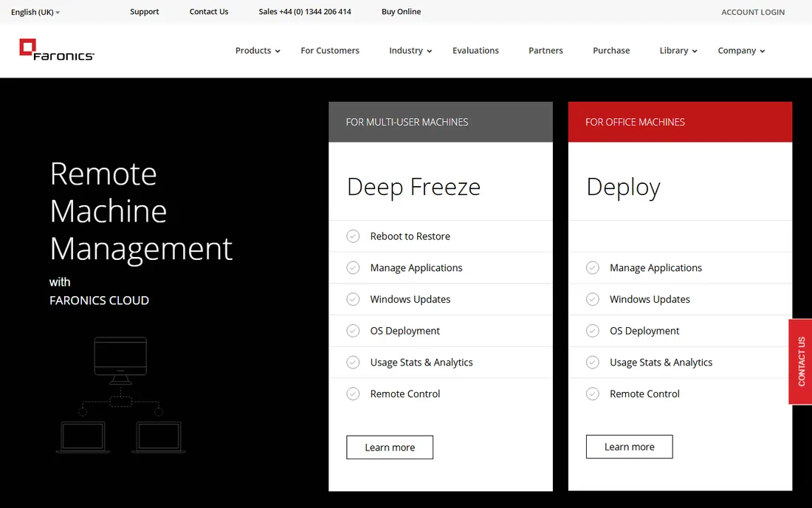Screen dimensions: 812x508
Task: Click the Deep Freeze title
Action: pyautogui.click(x=414, y=187)
